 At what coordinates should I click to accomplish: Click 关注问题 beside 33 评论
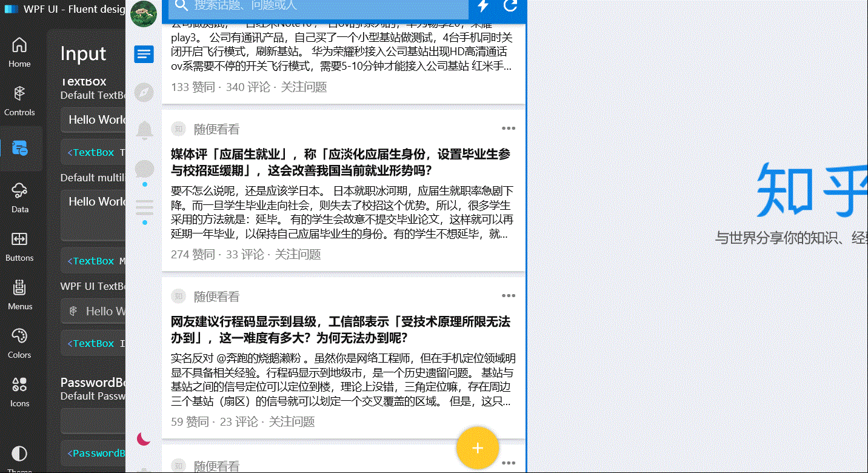[298, 255]
